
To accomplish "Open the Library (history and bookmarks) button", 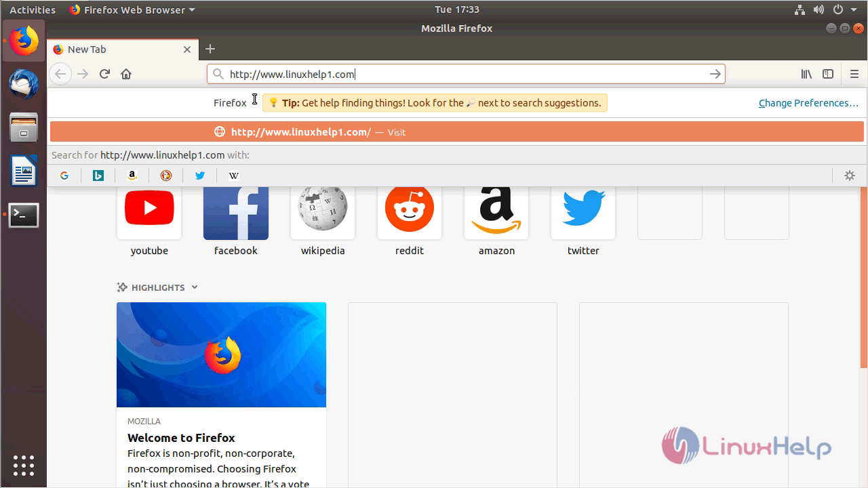I will point(806,74).
